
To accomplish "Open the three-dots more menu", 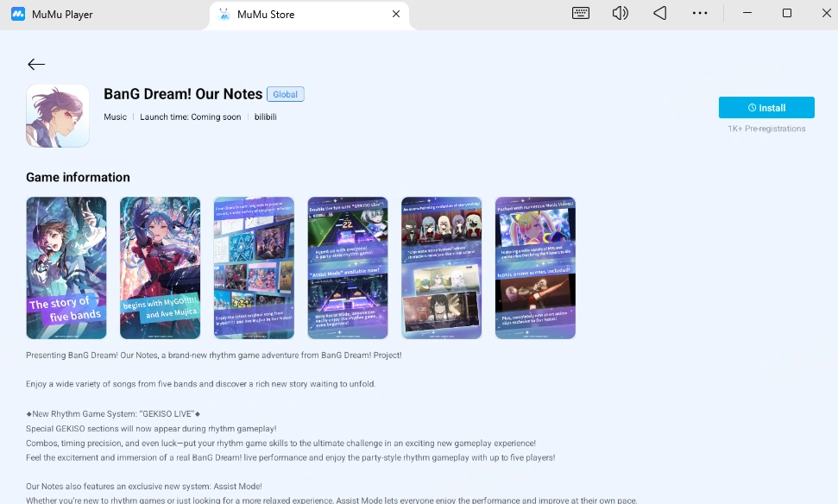I will coord(700,13).
